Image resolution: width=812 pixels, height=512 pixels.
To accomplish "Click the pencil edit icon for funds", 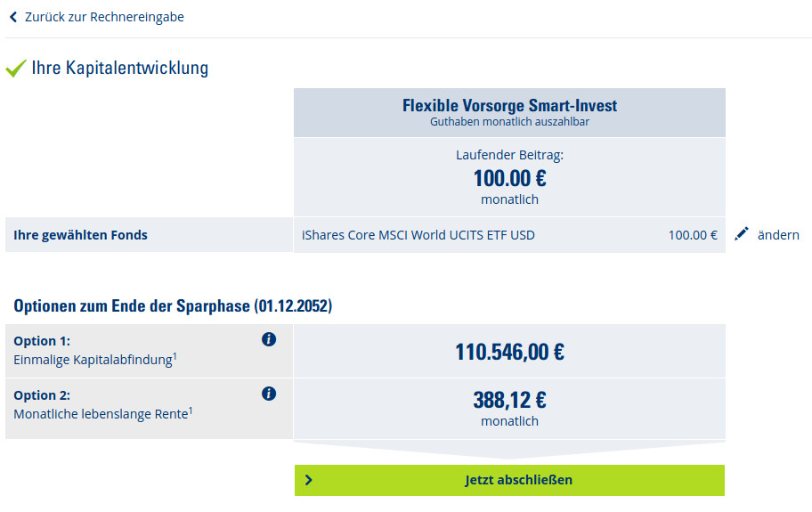I will pos(742,234).
